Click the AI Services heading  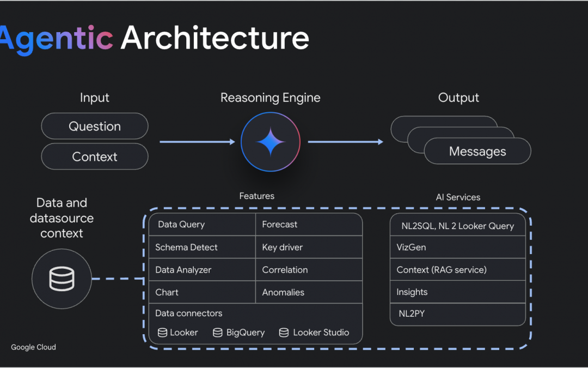(x=458, y=197)
